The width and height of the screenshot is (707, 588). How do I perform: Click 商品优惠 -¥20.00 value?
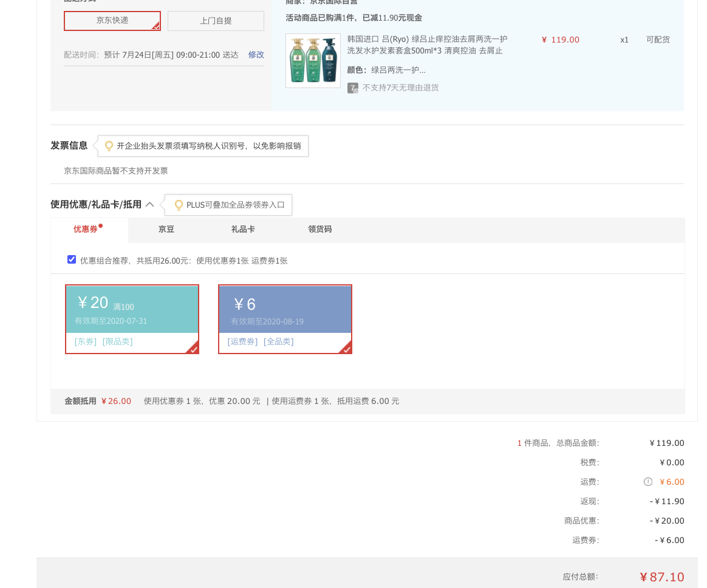667,521
